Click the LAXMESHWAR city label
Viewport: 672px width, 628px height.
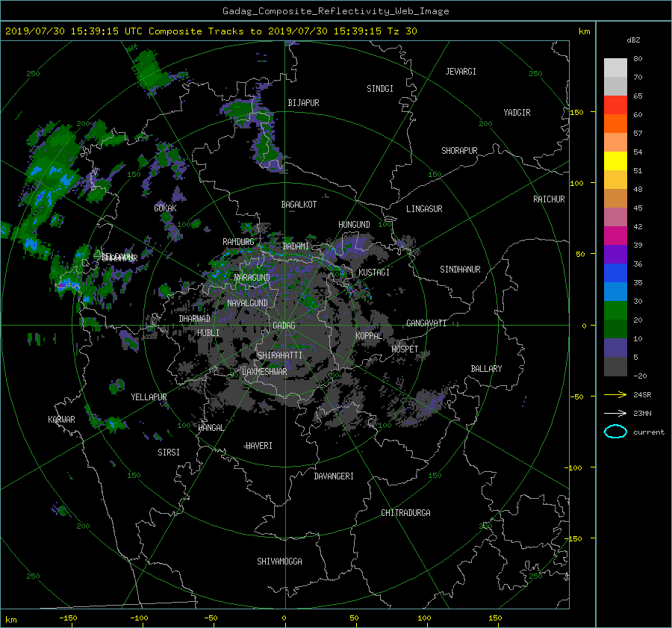click(264, 372)
